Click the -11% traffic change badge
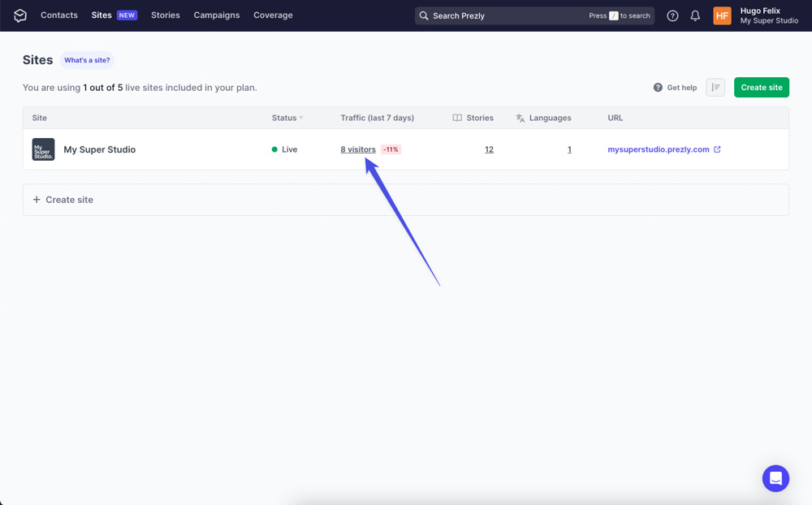The height and width of the screenshot is (505, 812). click(x=391, y=149)
